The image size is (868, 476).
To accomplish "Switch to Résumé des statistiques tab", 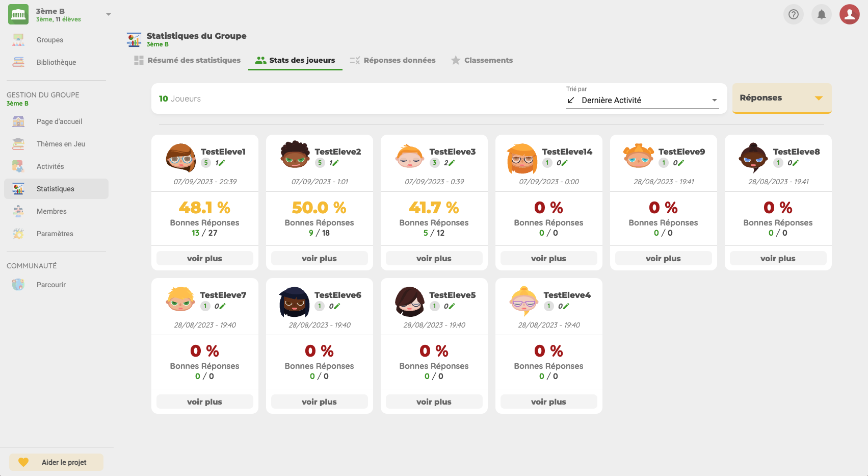I will [x=187, y=60].
